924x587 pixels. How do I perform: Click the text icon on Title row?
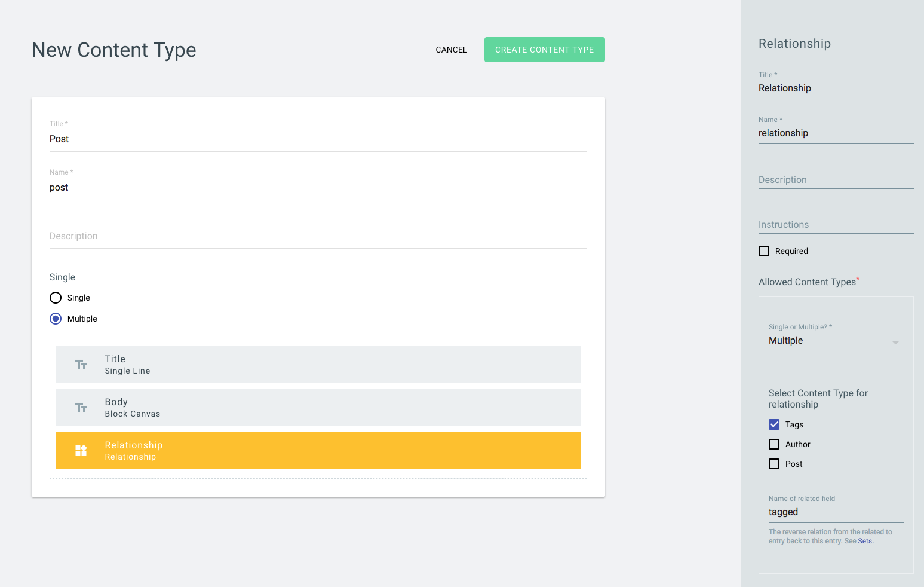[x=81, y=365]
